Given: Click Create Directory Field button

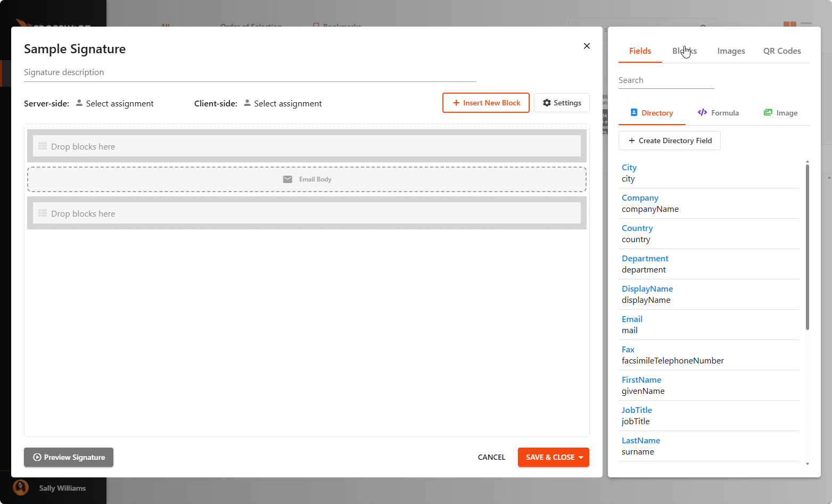Looking at the screenshot, I should point(669,141).
